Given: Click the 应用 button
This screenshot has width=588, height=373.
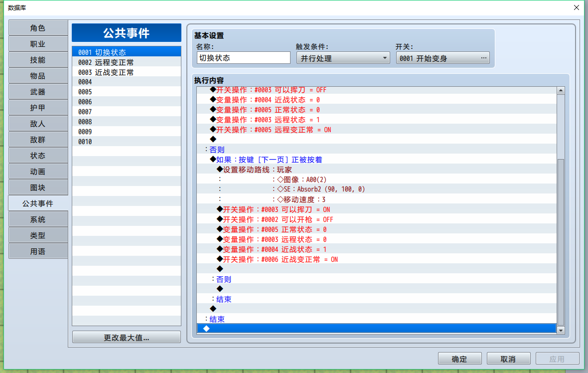Looking at the screenshot, I should 557,359.
